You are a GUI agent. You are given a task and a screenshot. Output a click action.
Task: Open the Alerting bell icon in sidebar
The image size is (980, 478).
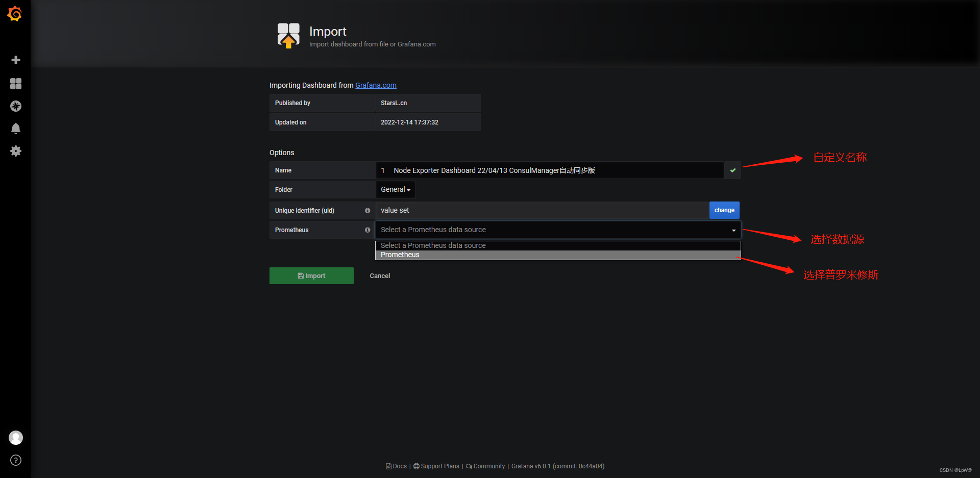point(16,129)
